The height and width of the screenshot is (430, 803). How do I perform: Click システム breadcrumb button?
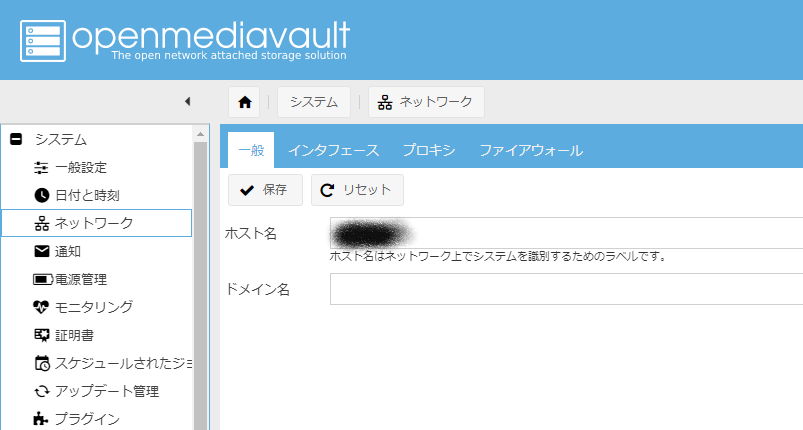[x=314, y=102]
